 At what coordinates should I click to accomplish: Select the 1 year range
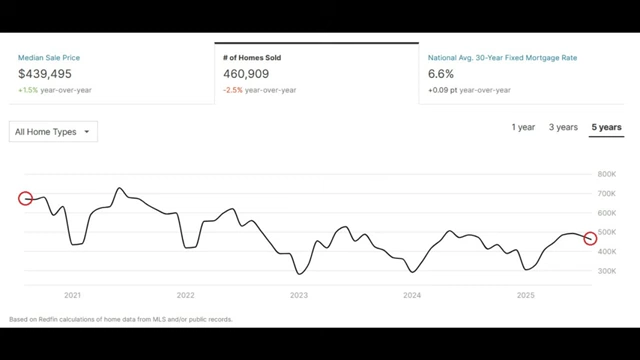tap(523, 127)
